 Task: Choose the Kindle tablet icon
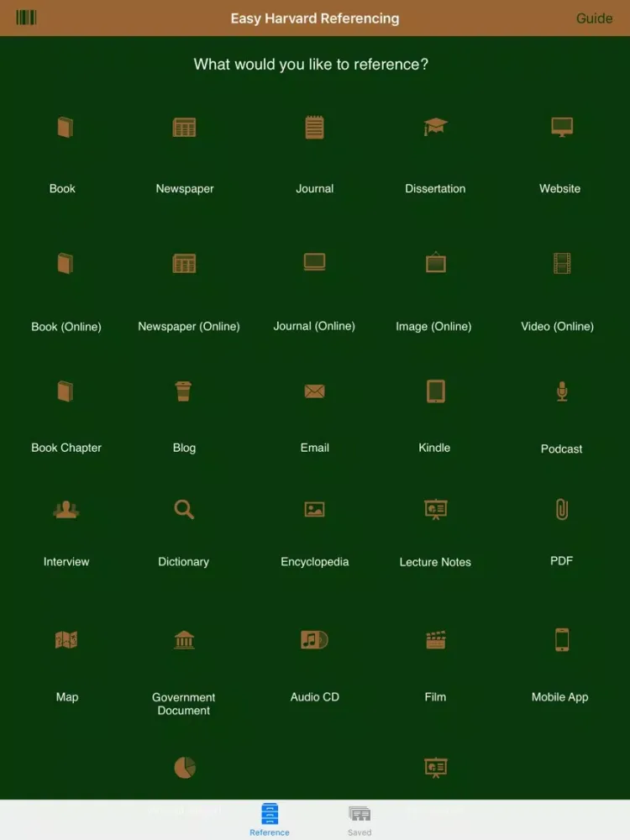pyautogui.click(x=436, y=391)
